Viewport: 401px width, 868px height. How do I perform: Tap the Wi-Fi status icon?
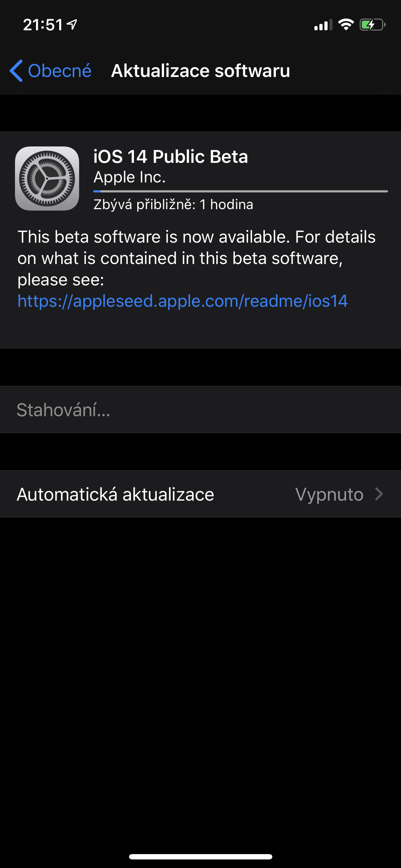[346, 25]
